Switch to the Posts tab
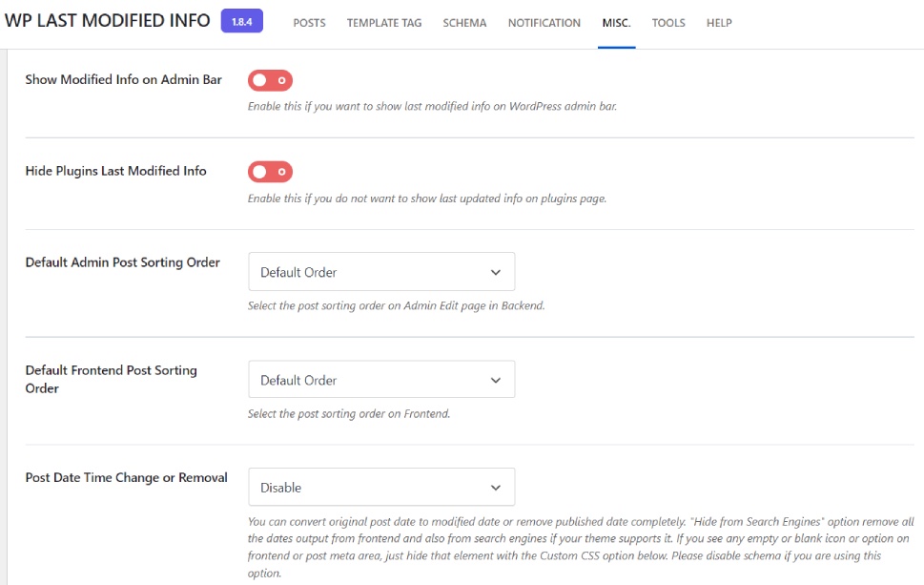The width and height of the screenshot is (924, 585). click(x=309, y=23)
